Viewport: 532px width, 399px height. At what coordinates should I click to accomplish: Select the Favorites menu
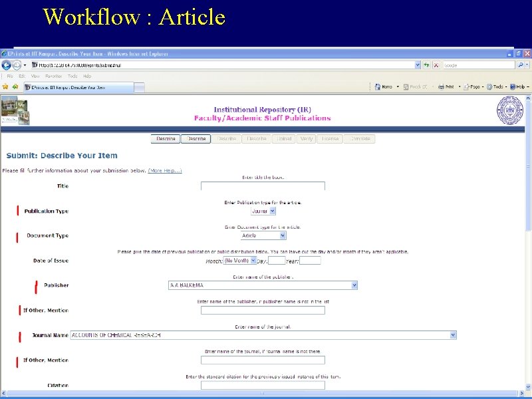[53, 76]
